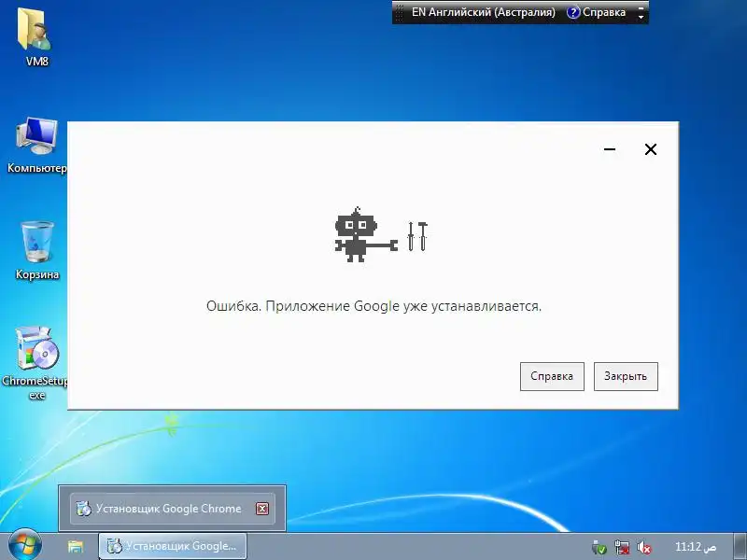Open the EN language selector in language bar
747x560 pixels.
click(x=483, y=12)
